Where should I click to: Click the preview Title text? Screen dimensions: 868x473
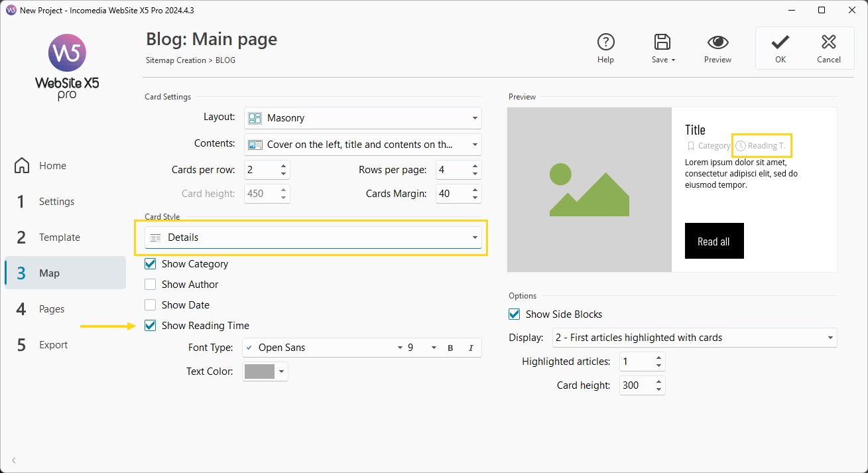pyautogui.click(x=695, y=129)
